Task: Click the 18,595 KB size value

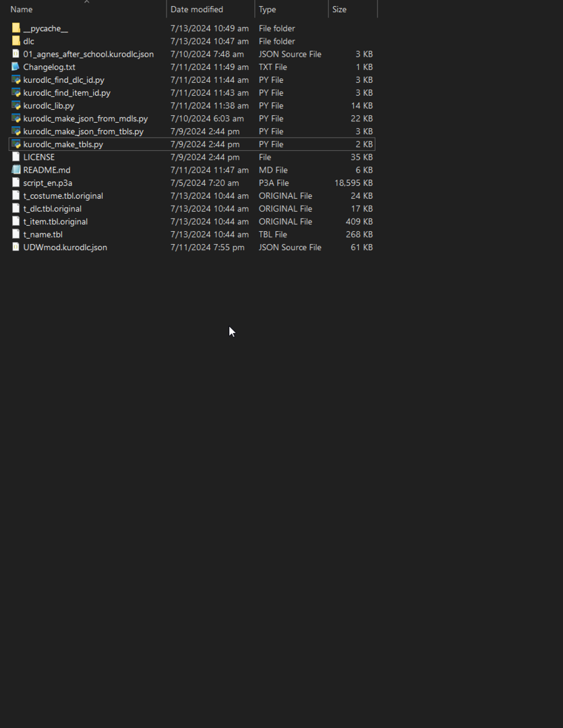Action: [353, 183]
